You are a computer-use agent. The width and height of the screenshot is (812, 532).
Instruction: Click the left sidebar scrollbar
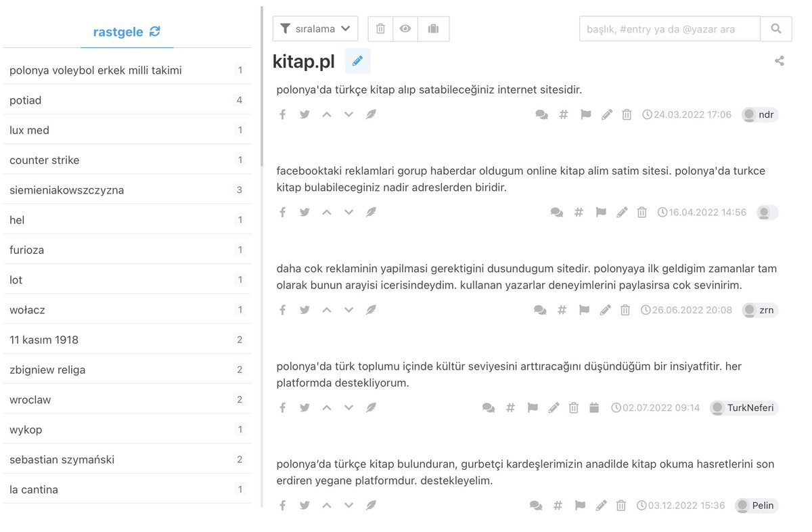(x=262, y=87)
